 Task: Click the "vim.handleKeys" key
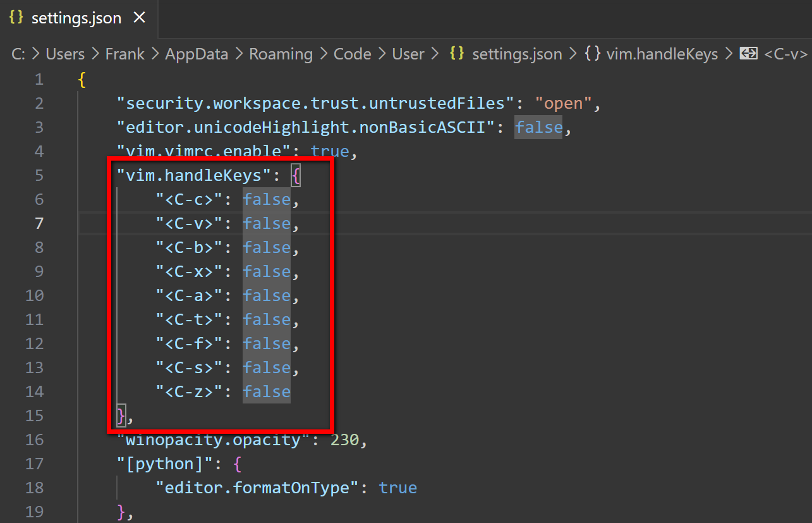(194, 175)
